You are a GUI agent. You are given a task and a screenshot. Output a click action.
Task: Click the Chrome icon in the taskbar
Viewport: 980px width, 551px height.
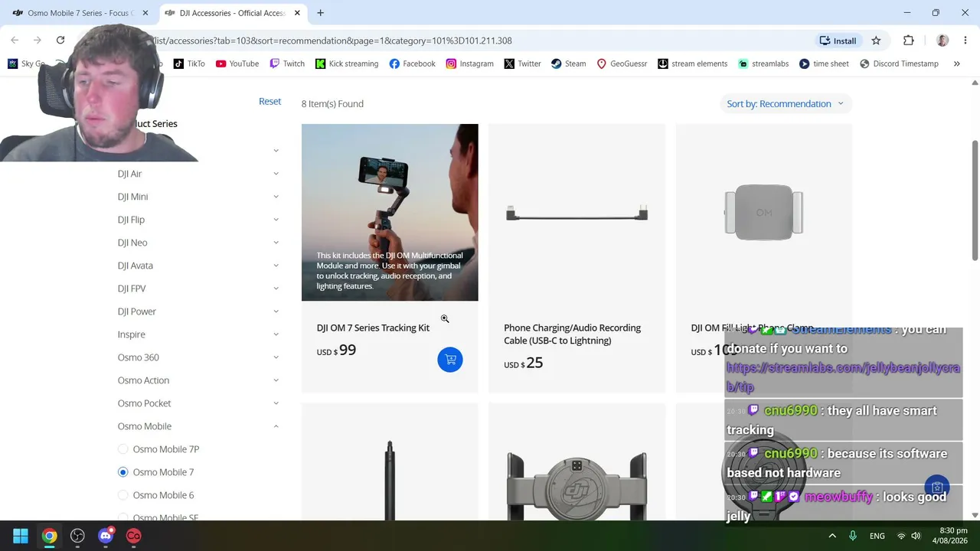(x=49, y=536)
